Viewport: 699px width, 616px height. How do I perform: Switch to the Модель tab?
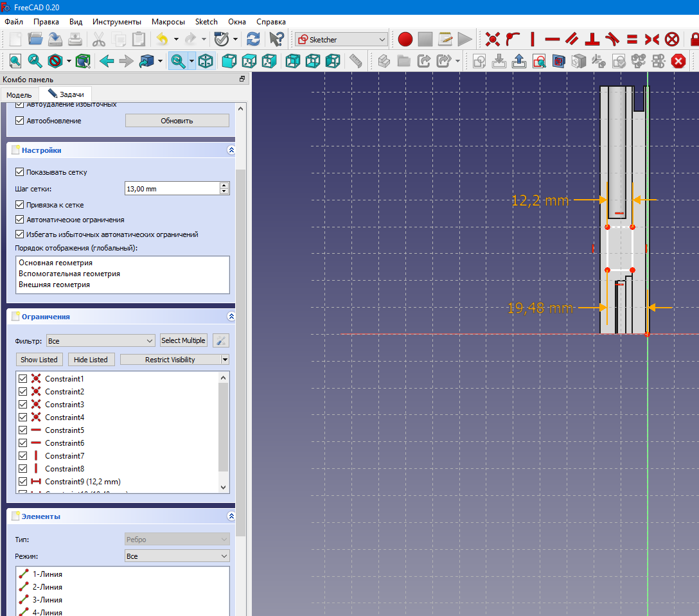19,94
